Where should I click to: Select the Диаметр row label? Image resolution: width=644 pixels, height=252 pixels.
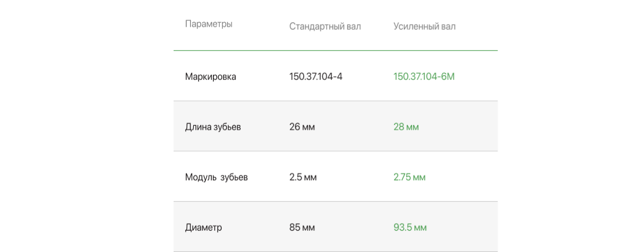[x=203, y=228]
